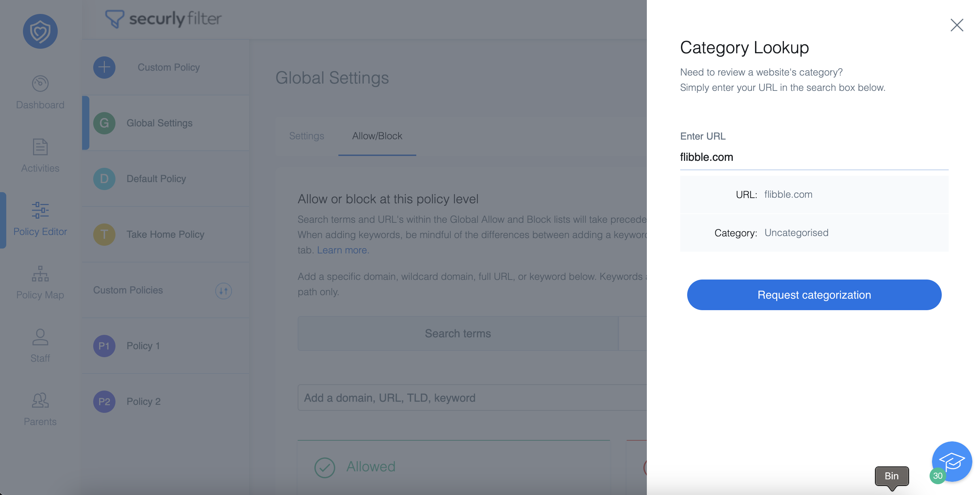The height and width of the screenshot is (495, 980).
Task: Open the Activities document icon
Action: (40, 147)
